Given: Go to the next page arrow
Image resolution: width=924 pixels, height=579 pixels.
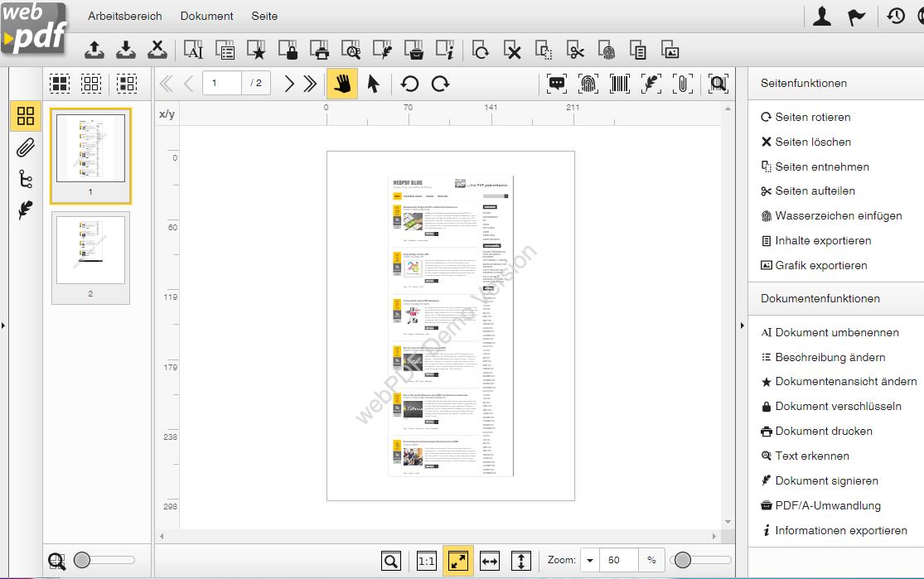Looking at the screenshot, I should click(289, 84).
